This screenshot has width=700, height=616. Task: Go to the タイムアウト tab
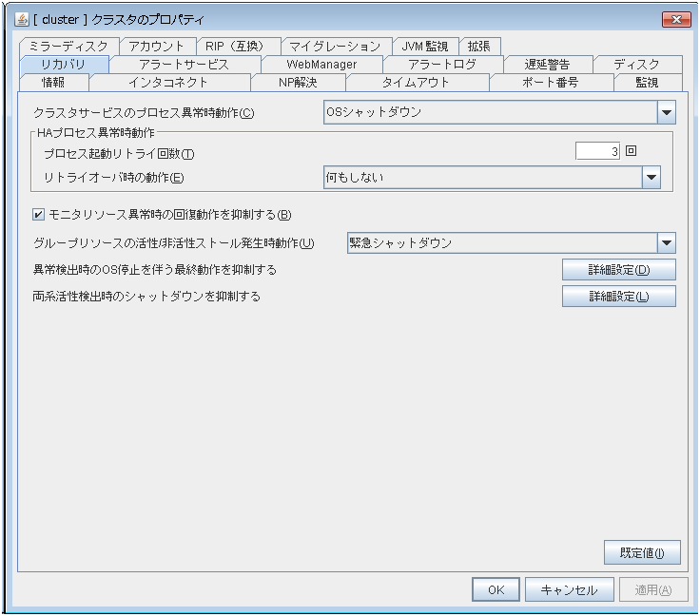point(416,83)
